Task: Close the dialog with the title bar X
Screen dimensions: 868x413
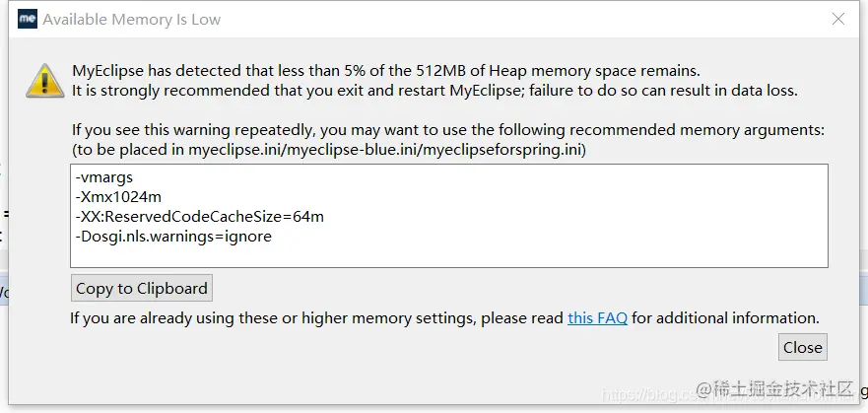Action: pos(838,19)
